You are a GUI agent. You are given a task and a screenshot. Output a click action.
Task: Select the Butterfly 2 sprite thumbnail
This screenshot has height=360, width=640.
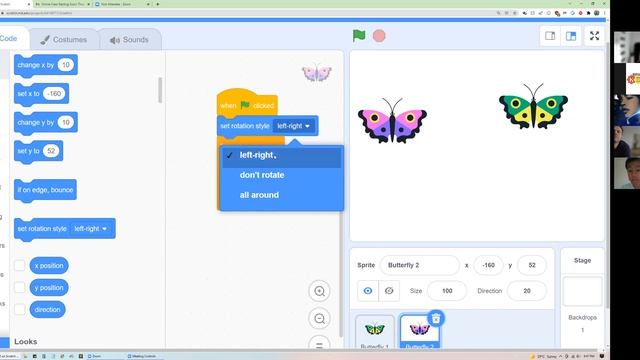pyautogui.click(x=420, y=332)
